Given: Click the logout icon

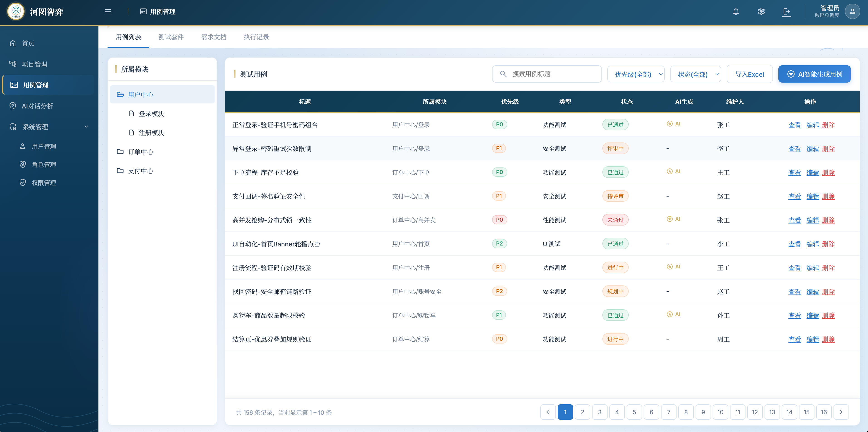Looking at the screenshot, I should pyautogui.click(x=787, y=11).
